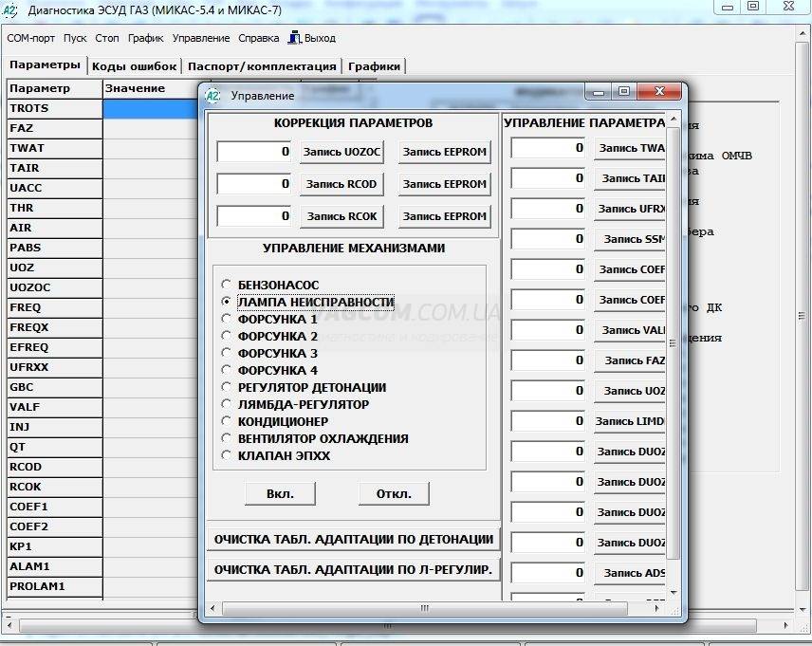This screenshot has height=646, width=812.
Task: Switch to the Коды ошибок tab
Action: [134, 66]
